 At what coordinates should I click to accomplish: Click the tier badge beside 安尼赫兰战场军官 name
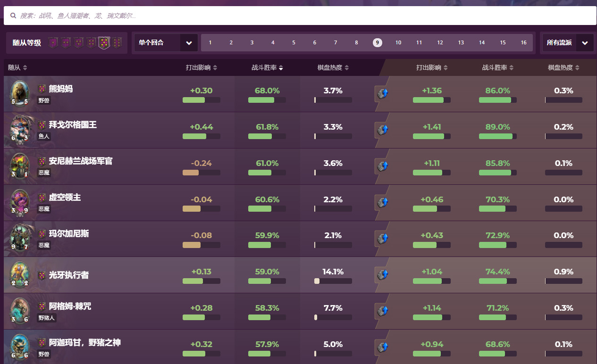42,161
